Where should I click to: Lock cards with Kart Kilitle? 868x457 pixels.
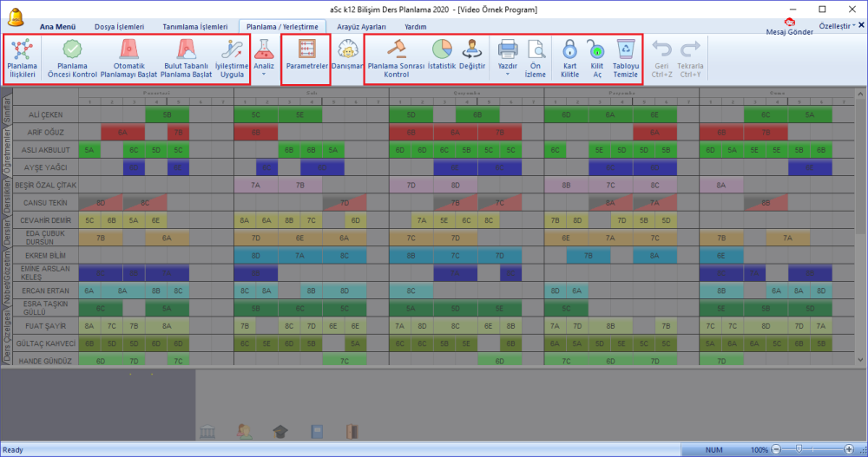pyautogui.click(x=569, y=59)
